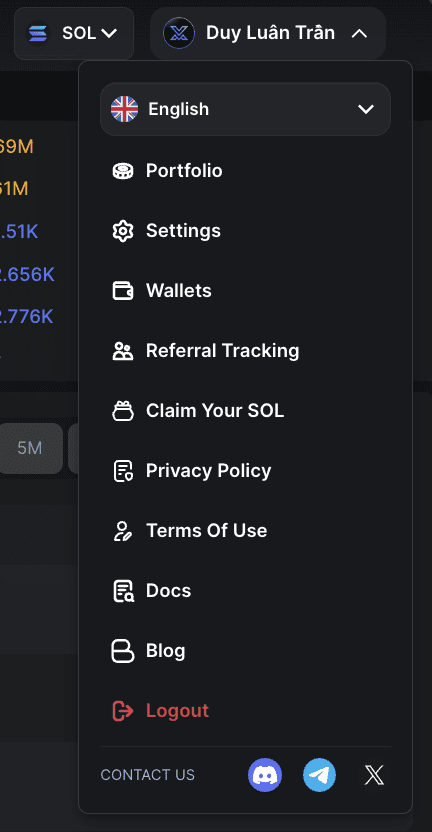Viewport: 432px width, 832px height.
Task: Click the red Logout arrow icon
Action: click(123, 710)
